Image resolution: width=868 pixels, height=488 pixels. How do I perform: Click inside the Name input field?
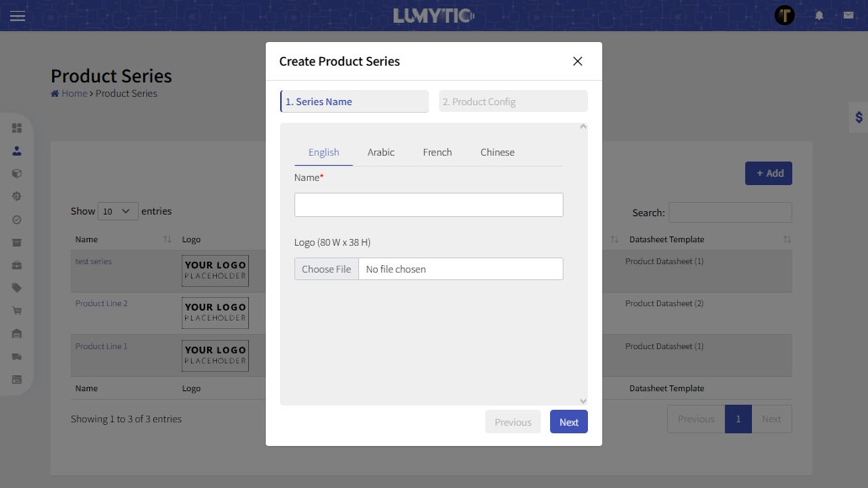(428, 204)
